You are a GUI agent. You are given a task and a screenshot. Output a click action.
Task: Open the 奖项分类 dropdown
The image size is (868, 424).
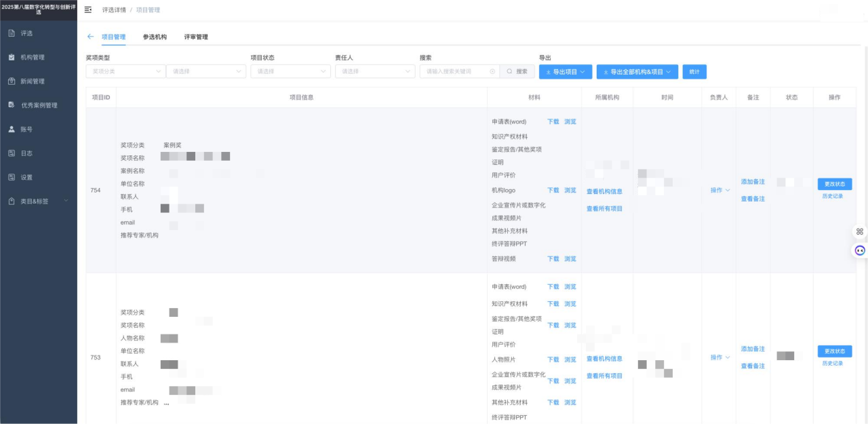click(x=125, y=71)
